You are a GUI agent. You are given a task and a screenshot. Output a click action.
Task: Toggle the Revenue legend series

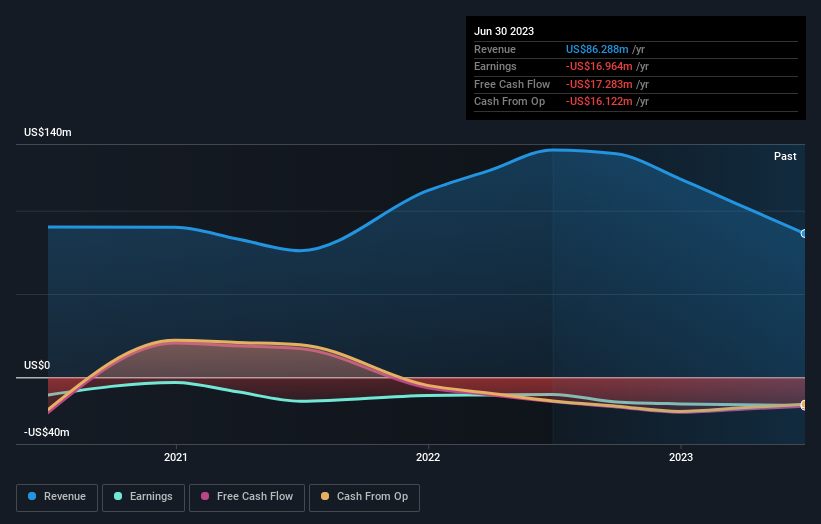pos(57,497)
